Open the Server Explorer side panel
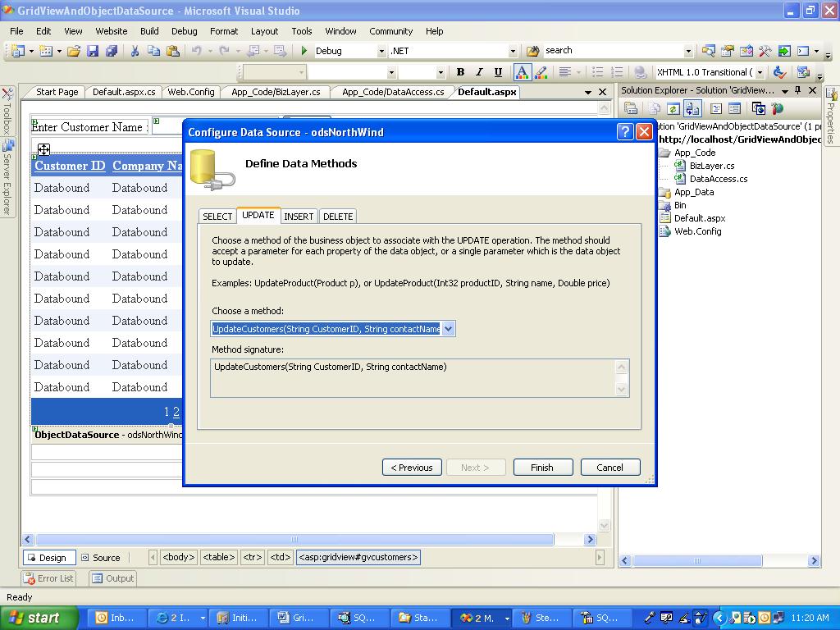The width and height of the screenshot is (840, 630). point(7,177)
